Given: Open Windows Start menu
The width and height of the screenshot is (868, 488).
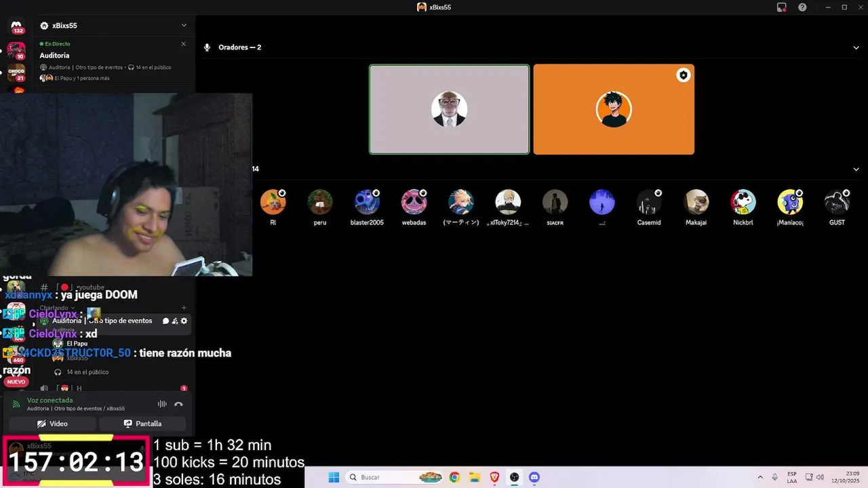Looking at the screenshot, I should coord(334,477).
